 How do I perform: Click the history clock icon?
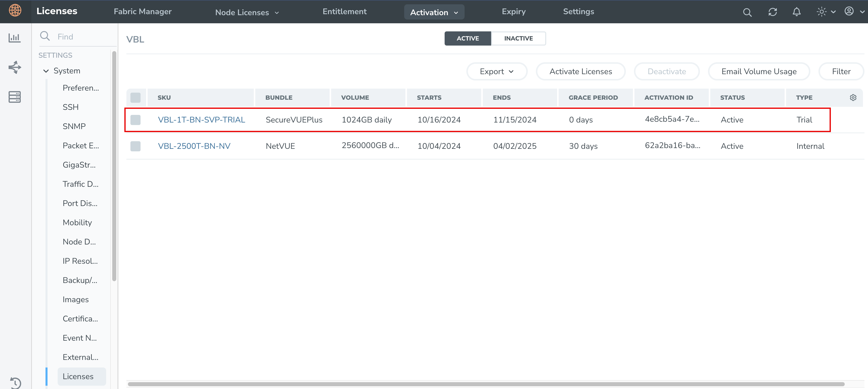[x=15, y=383]
